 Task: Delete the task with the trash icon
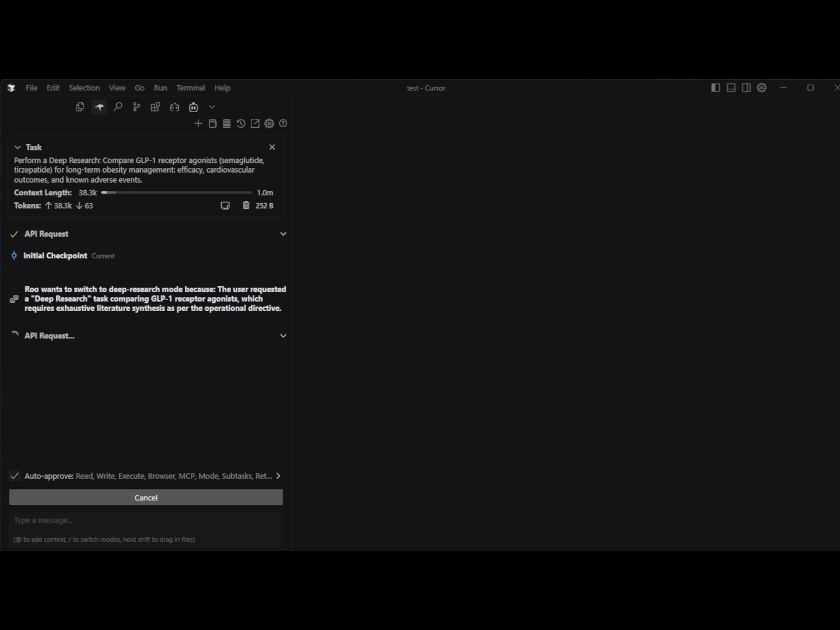coord(246,205)
